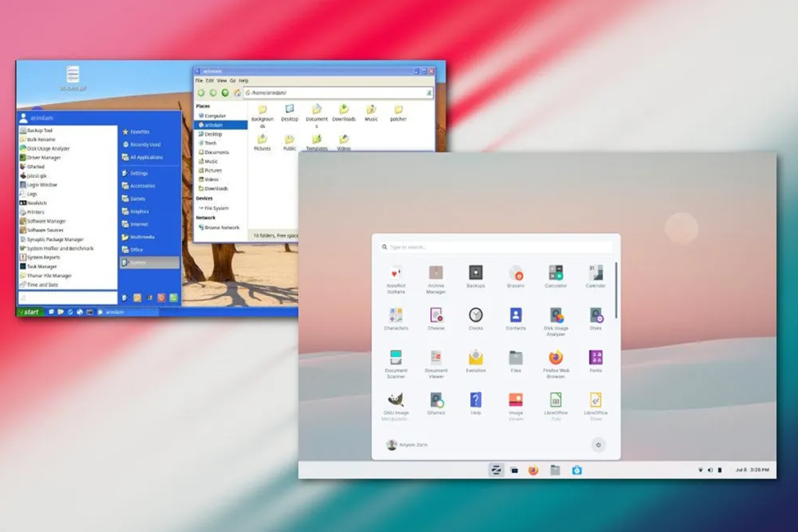
Task: Open the Go menu in Thunar
Action: tap(232, 81)
